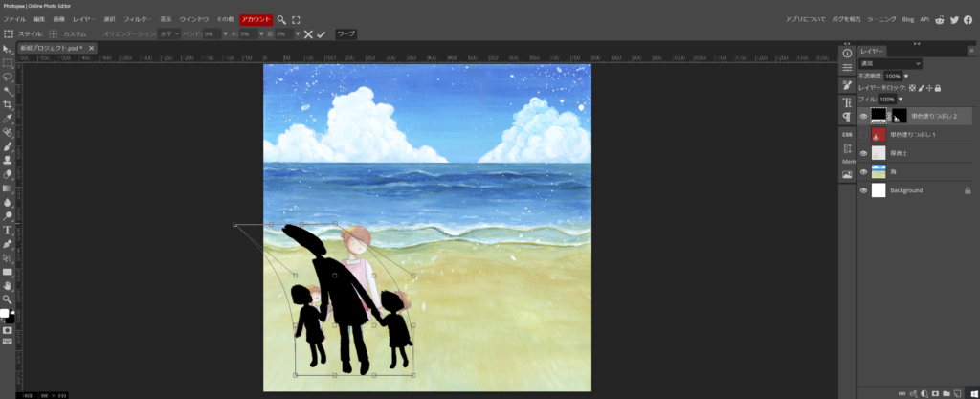Confirm the warp transform with the checkmark
This screenshot has width=980, height=399.
322,33
